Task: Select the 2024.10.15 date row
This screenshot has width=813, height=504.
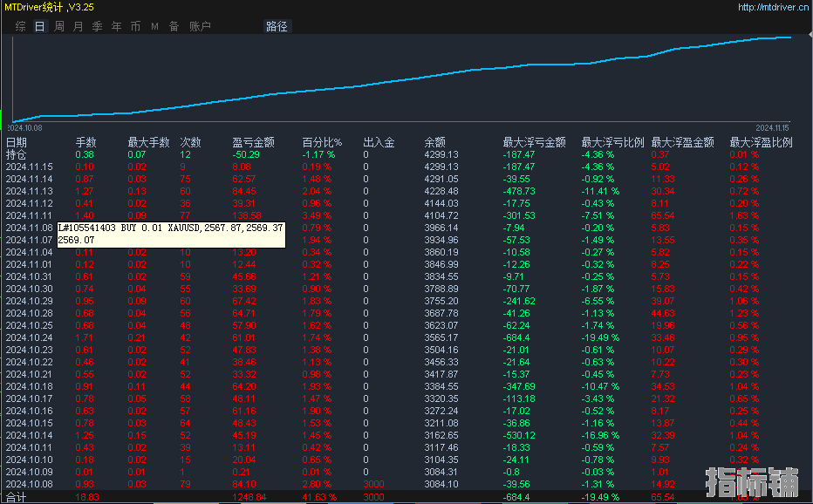Action: coord(29,423)
